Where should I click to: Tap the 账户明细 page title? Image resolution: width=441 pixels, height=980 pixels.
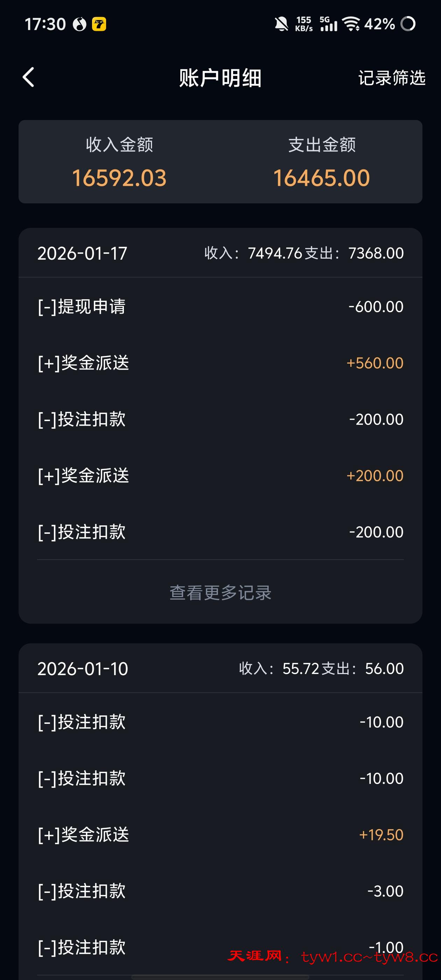220,78
